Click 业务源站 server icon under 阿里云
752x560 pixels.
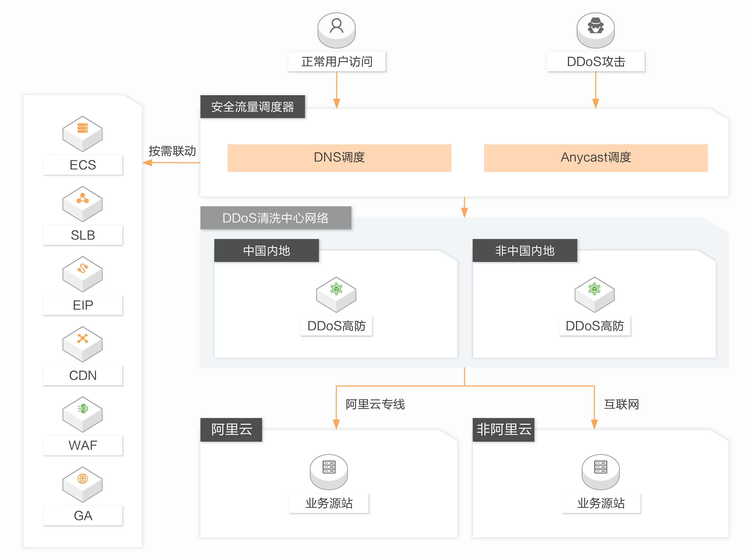329,471
